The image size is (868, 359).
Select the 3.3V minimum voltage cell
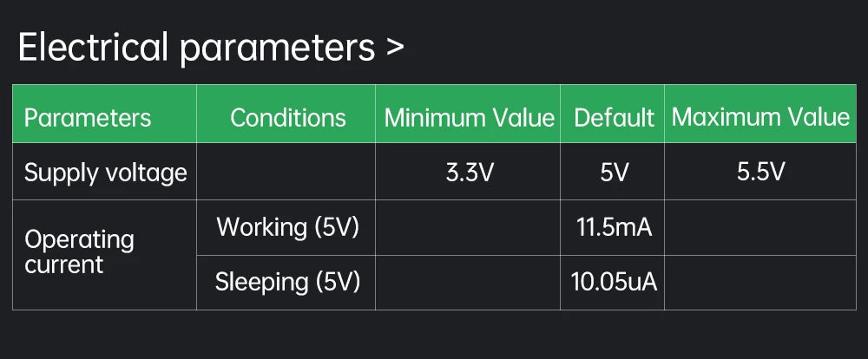pos(469,173)
